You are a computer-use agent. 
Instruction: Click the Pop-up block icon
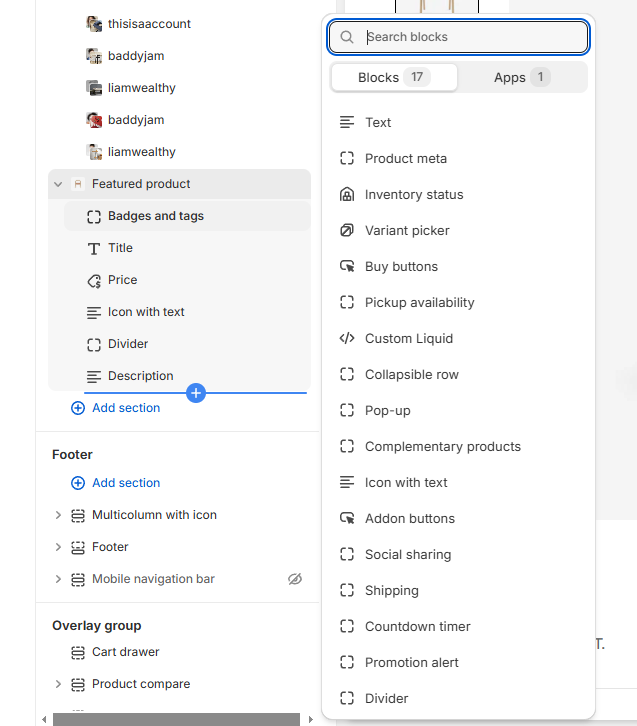(347, 411)
